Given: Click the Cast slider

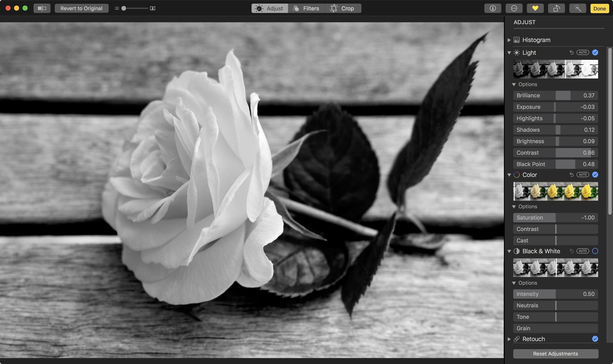Looking at the screenshot, I should pos(555,241).
